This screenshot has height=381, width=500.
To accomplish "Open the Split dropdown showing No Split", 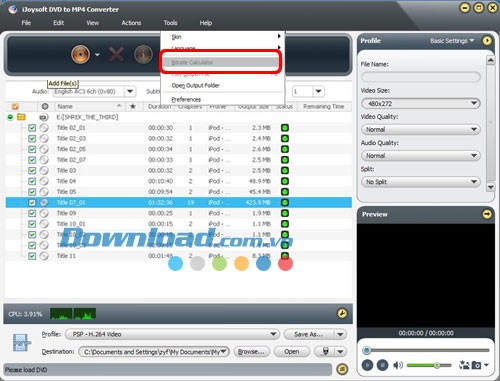I will pyautogui.click(x=421, y=182).
